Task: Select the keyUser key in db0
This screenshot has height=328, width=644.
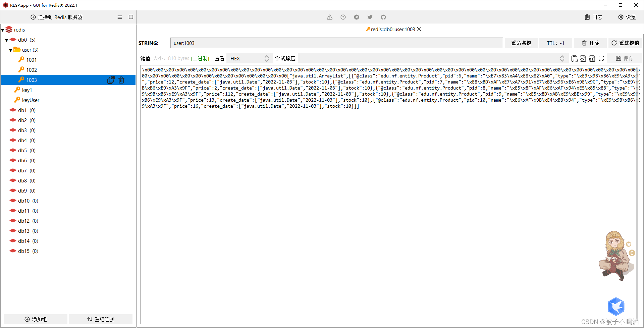Action: click(x=31, y=100)
